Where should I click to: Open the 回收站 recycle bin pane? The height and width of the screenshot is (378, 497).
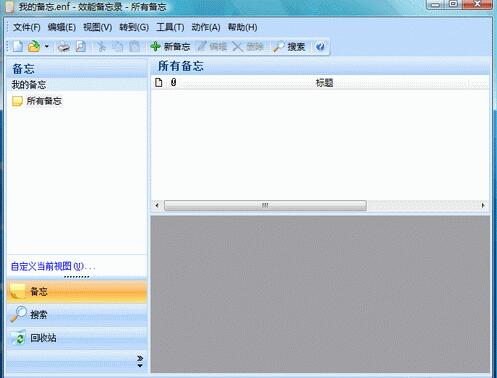[x=77, y=338]
